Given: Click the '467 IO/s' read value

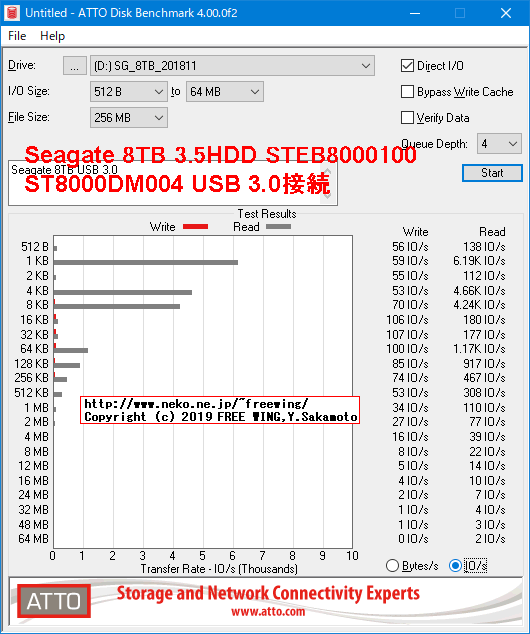Looking at the screenshot, I should tap(484, 378).
